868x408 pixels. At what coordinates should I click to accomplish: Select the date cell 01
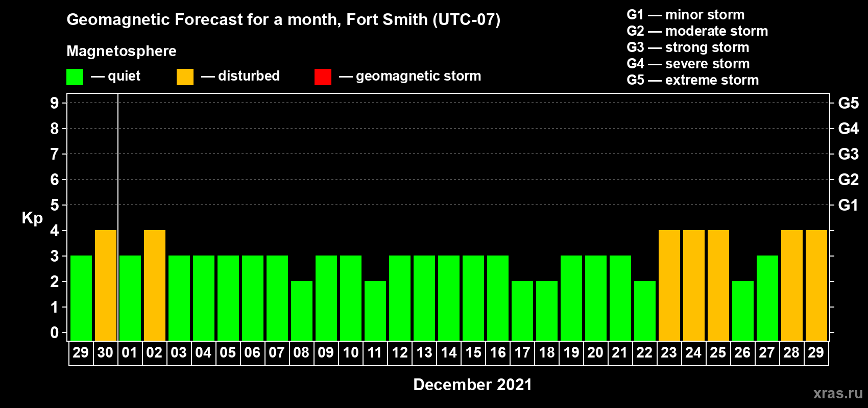coord(130,353)
